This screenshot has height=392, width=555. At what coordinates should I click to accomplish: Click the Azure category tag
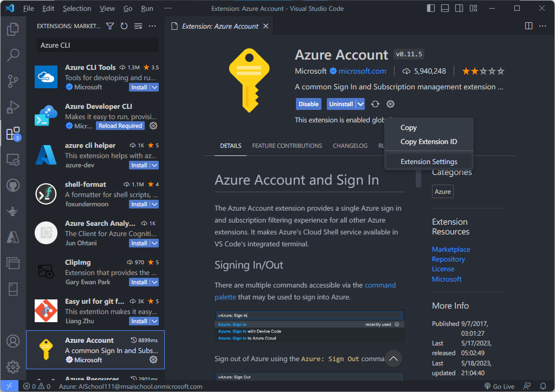pyautogui.click(x=442, y=192)
